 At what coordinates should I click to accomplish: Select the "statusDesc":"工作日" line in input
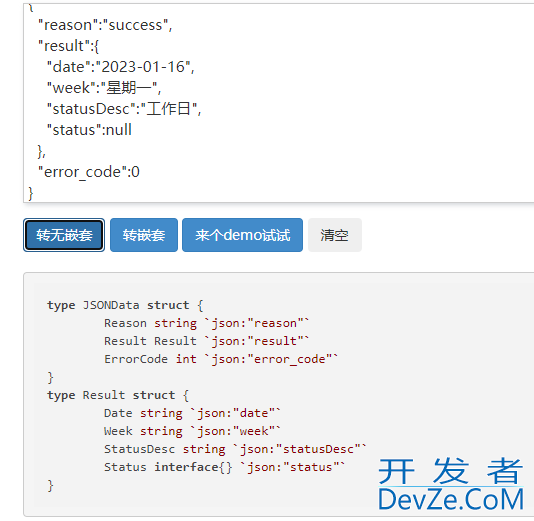pyautogui.click(x=124, y=109)
